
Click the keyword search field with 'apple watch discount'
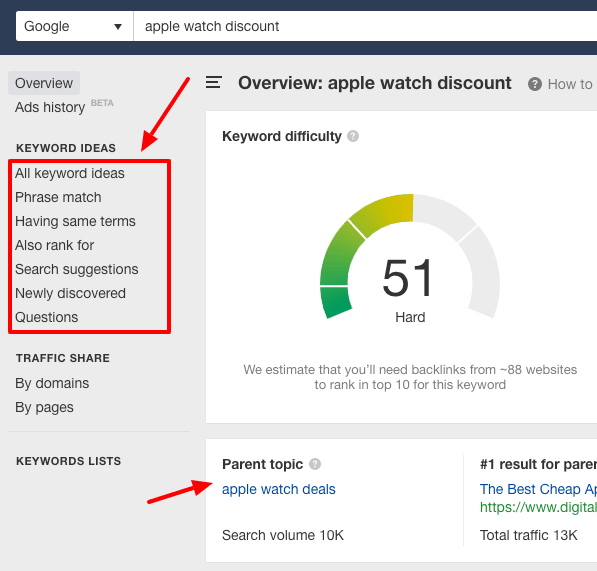coord(365,26)
